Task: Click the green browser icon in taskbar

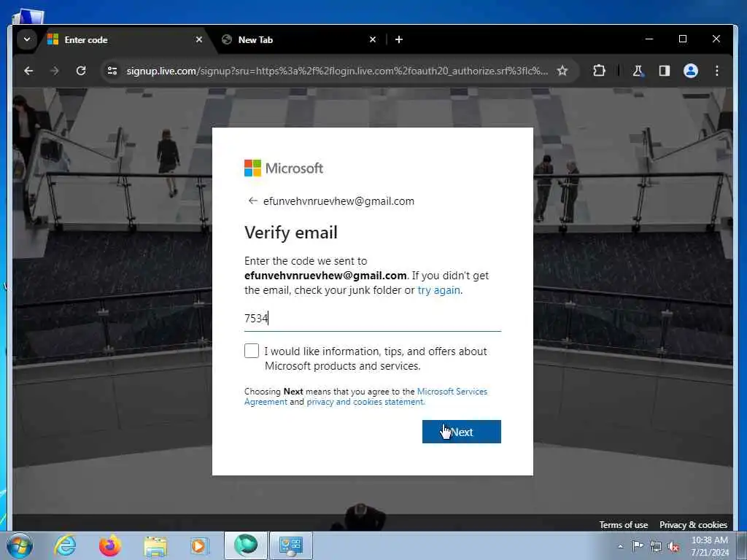Action: click(246, 545)
